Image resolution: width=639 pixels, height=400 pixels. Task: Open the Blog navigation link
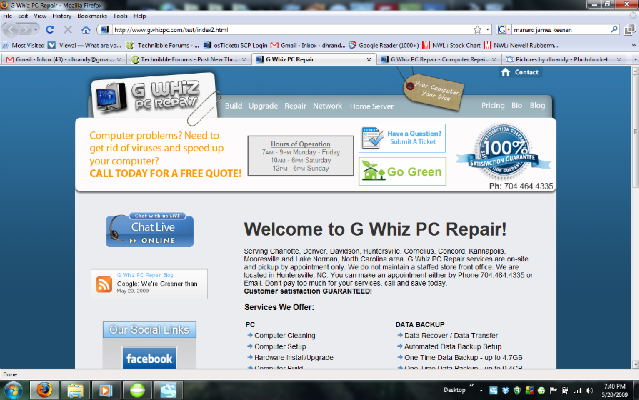[x=537, y=105]
